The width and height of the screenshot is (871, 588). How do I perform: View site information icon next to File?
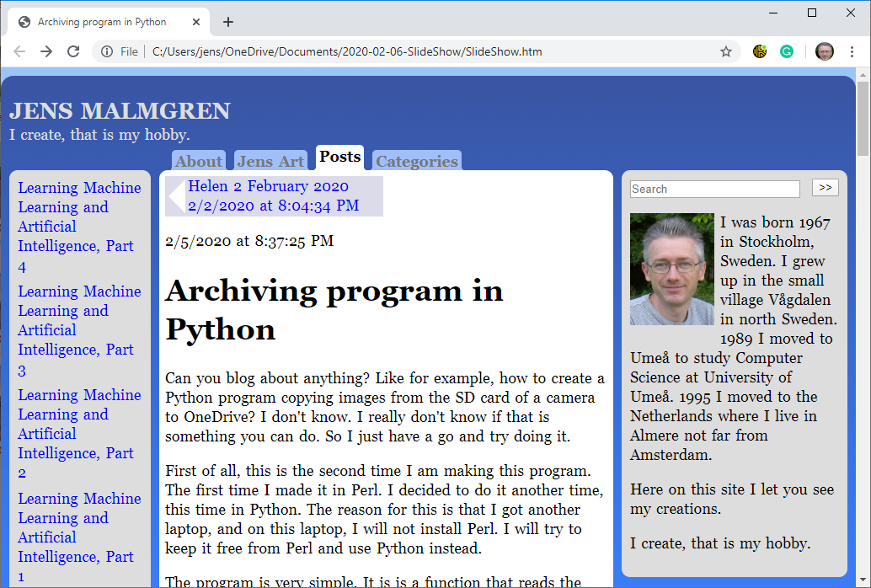pyautogui.click(x=107, y=51)
